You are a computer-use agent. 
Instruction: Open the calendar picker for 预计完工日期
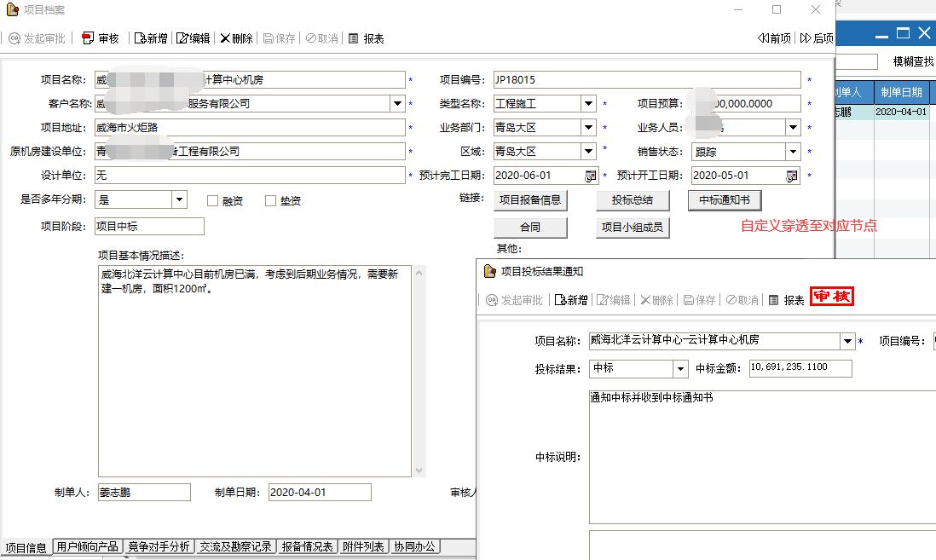point(591,176)
